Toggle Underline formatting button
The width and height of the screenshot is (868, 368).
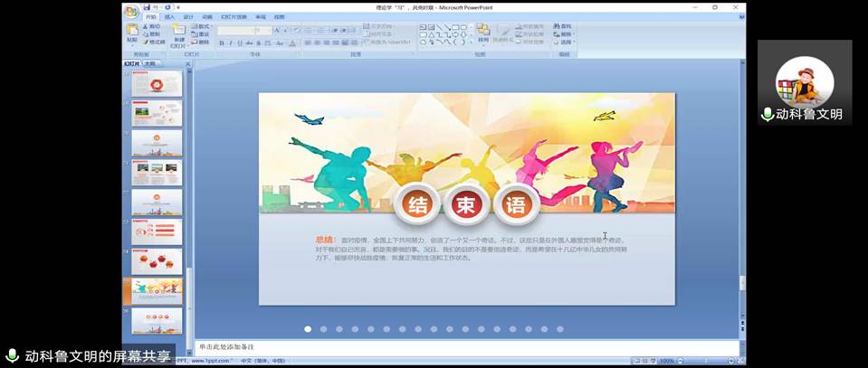tap(240, 43)
